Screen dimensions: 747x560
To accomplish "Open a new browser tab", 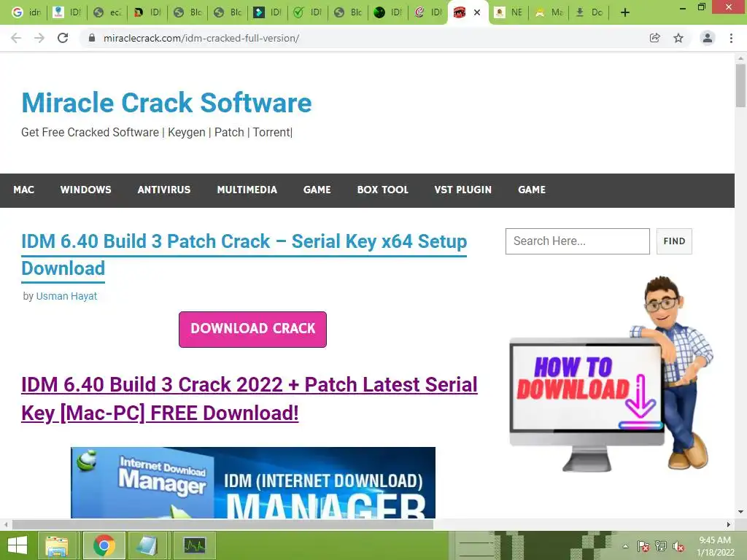I will [x=625, y=12].
